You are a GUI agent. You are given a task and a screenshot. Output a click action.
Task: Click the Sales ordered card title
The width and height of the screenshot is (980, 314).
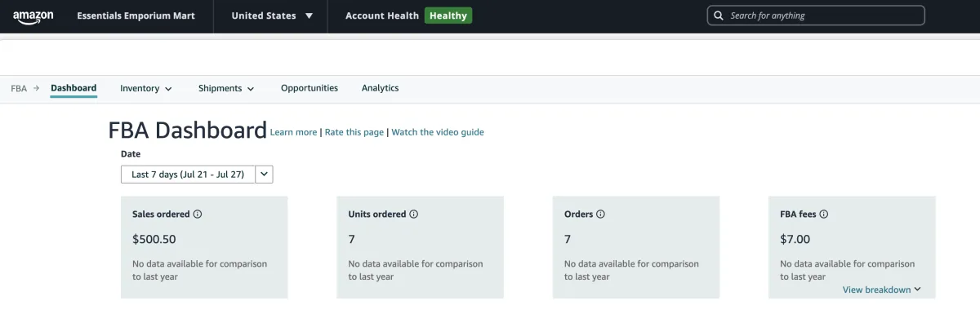pyautogui.click(x=161, y=214)
